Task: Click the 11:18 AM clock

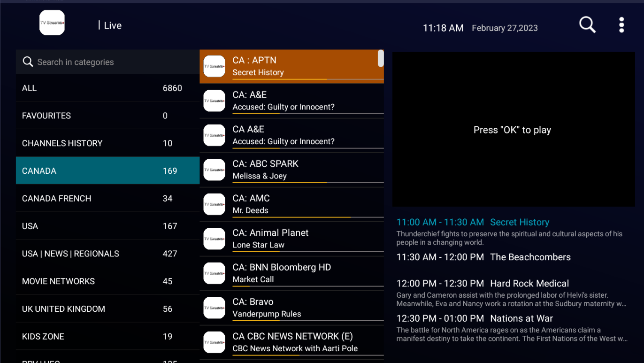Action: [443, 28]
